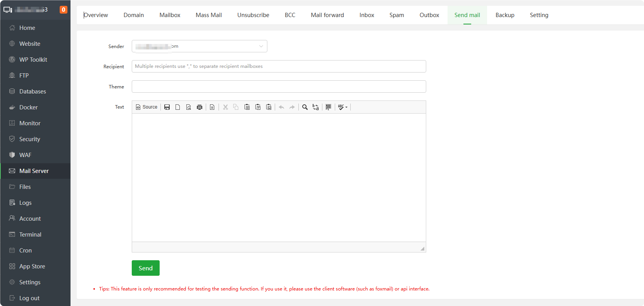Click the Paste icon in editor toolbar
644x306 pixels.
pos(247,107)
